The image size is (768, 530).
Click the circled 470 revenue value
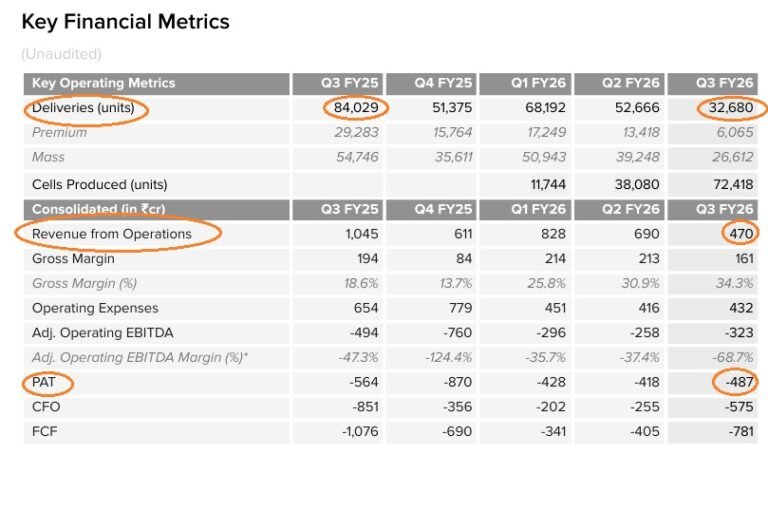[740, 234]
